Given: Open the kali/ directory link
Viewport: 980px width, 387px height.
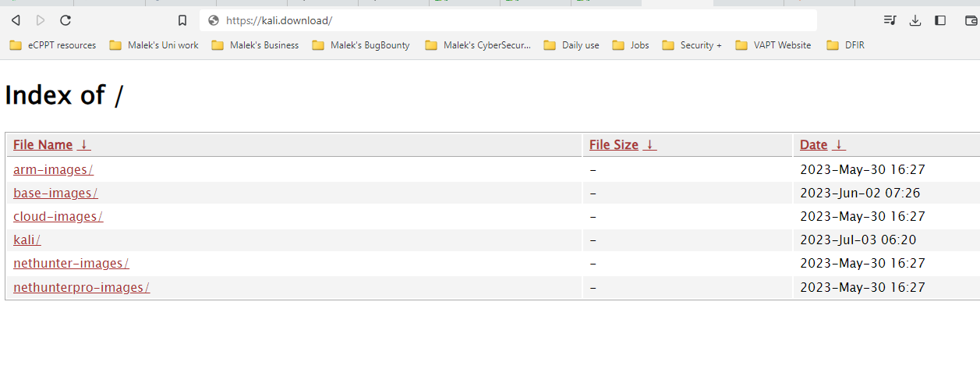Looking at the screenshot, I should [27, 240].
